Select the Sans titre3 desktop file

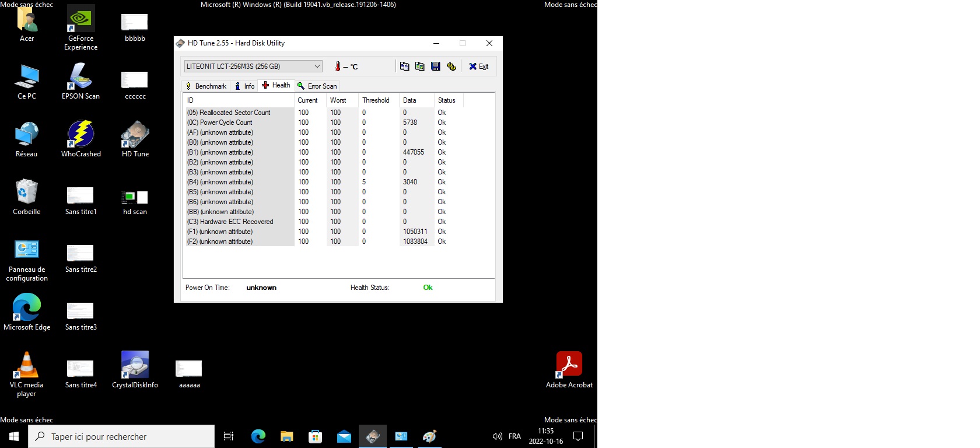(x=80, y=316)
